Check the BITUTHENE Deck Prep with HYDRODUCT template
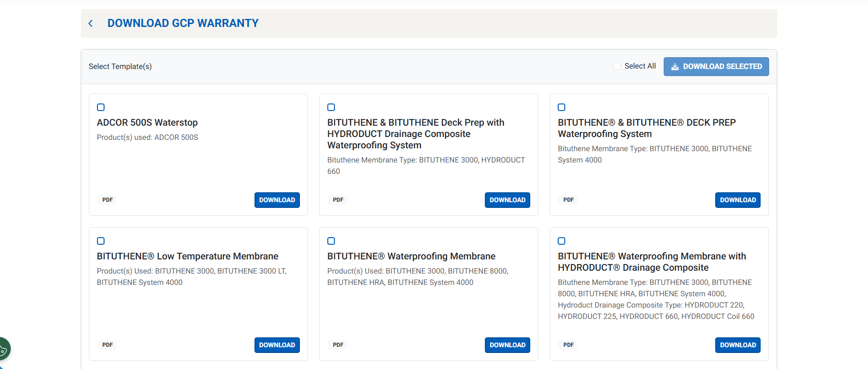The height and width of the screenshot is (369, 868). (x=331, y=107)
